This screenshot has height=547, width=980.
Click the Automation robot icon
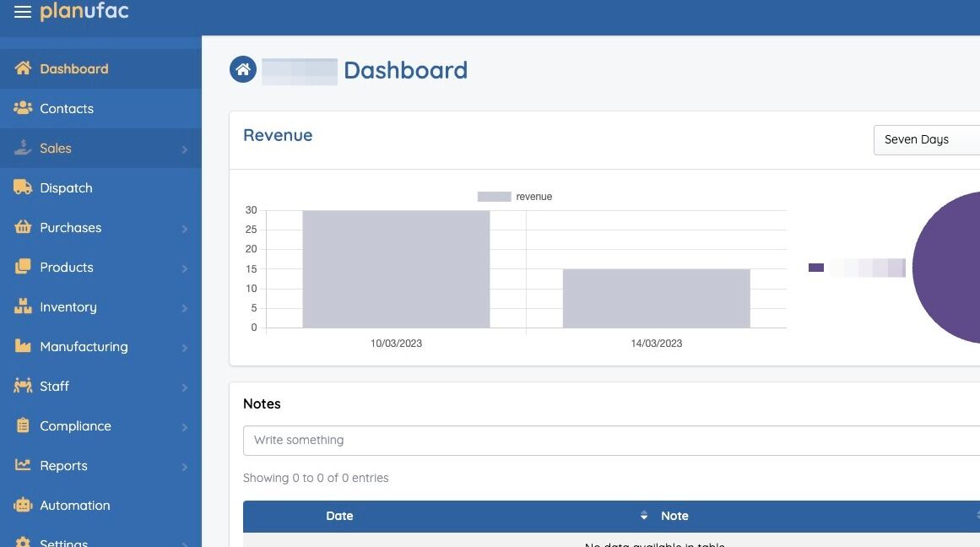[x=23, y=505]
